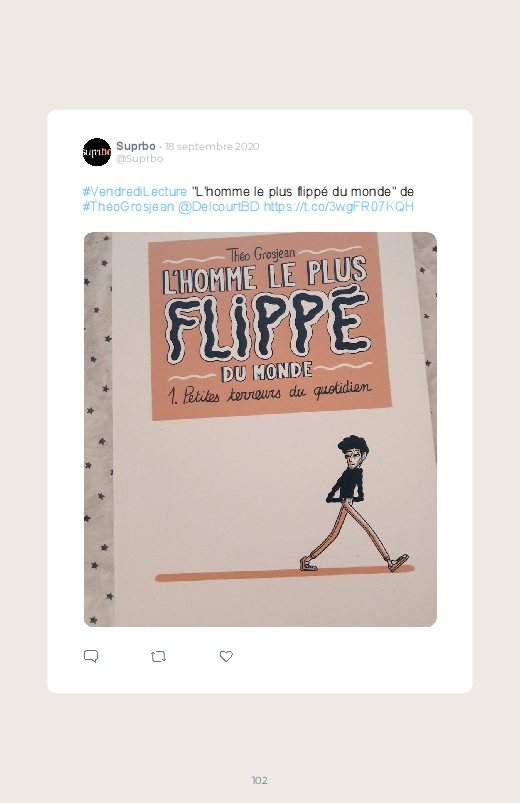Click the subtitle Petites terreurs du quotidien
This screenshot has width=520, height=803.
(271, 392)
